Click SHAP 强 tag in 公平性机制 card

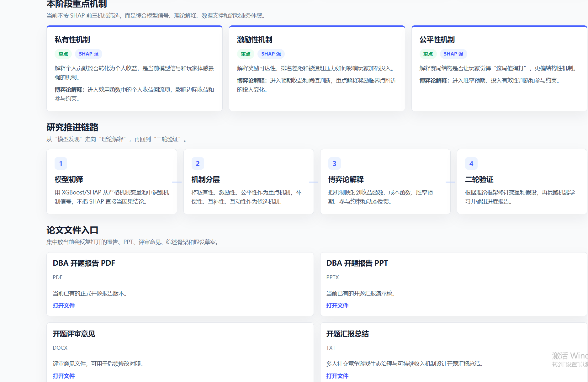[x=453, y=54]
